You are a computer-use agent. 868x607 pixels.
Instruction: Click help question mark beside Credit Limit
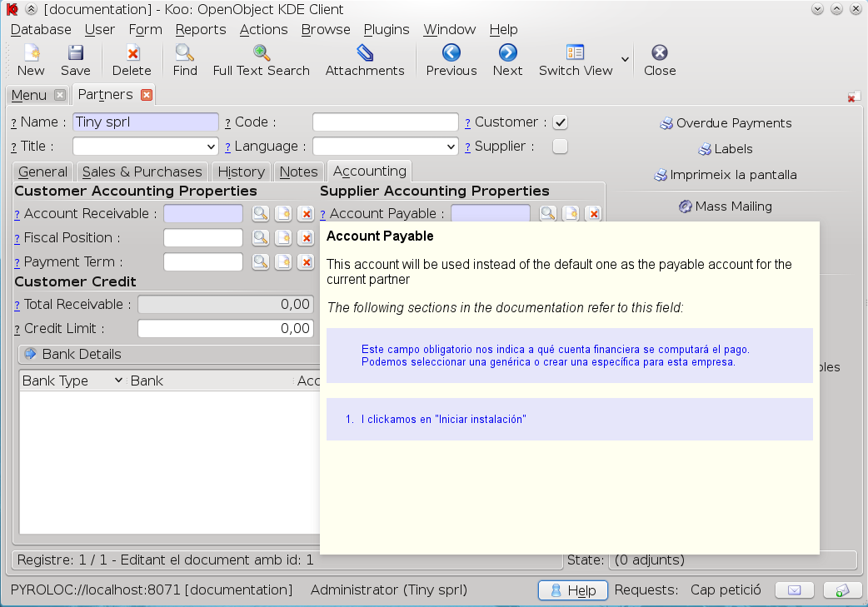tap(17, 329)
